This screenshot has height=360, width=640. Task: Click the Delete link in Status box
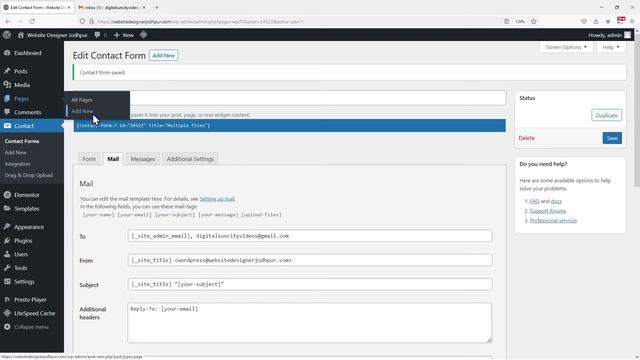(527, 138)
